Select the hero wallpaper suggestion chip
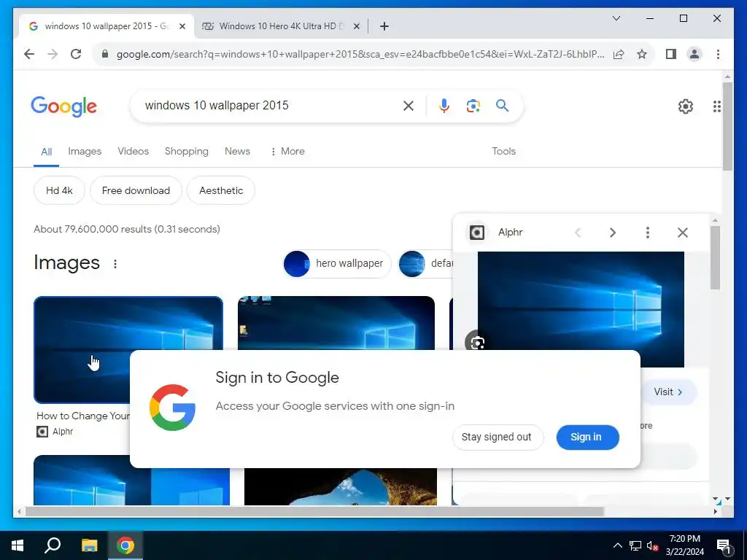 click(x=337, y=264)
